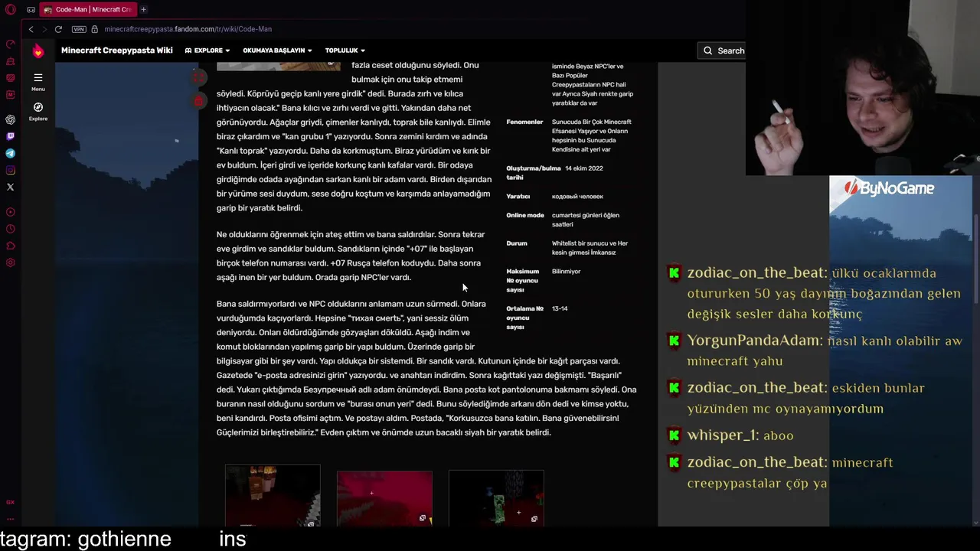The height and width of the screenshot is (551, 980).
Task: Open the wiki Search button
Action: (x=724, y=51)
